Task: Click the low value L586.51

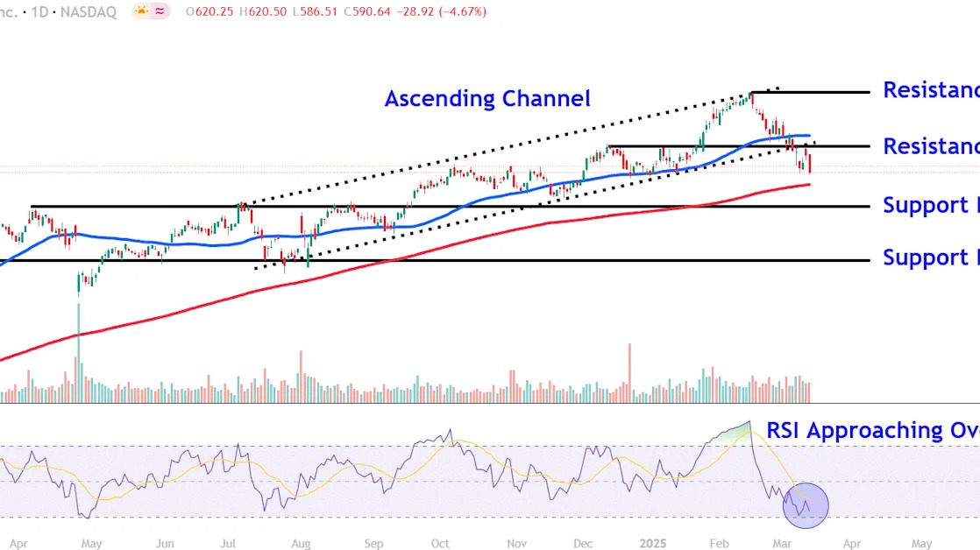Action: (315, 12)
